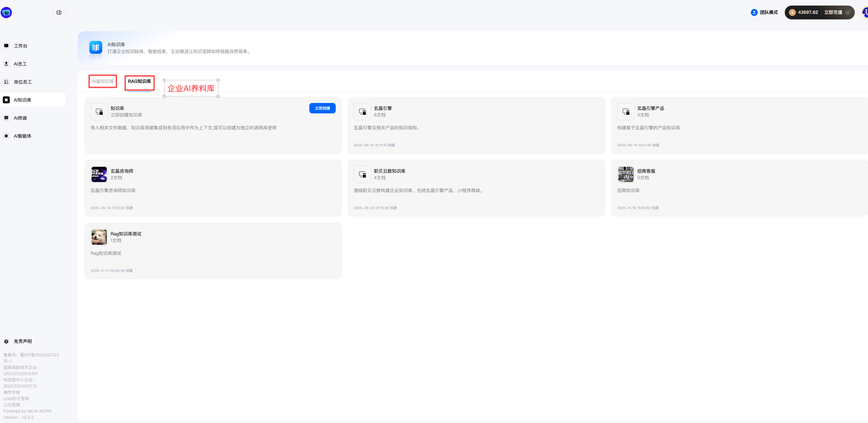Go to AI智能体 menu item
Screen dimensions: 868x423
(x=22, y=136)
